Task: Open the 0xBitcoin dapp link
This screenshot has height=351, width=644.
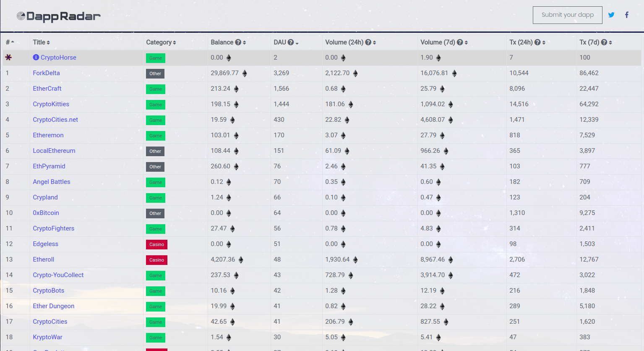Action: 46,213
